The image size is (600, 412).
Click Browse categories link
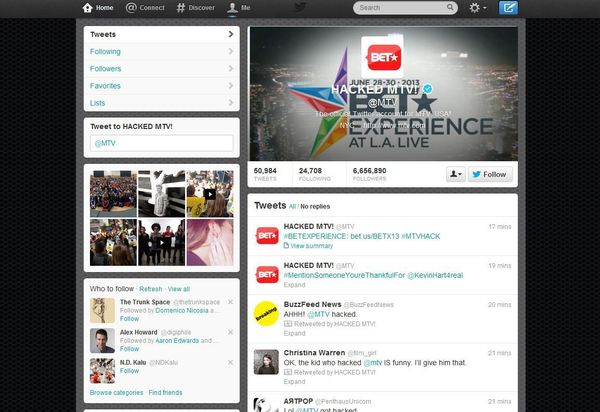coord(116,392)
